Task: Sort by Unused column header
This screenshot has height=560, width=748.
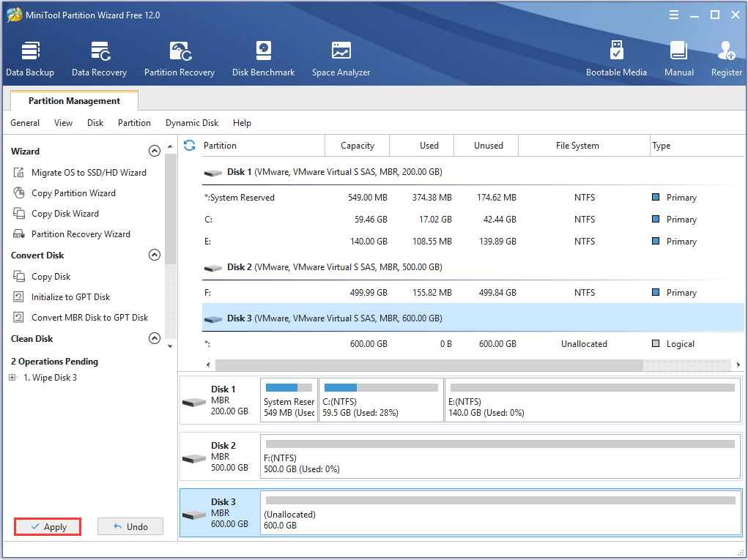Action: coord(486,146)
